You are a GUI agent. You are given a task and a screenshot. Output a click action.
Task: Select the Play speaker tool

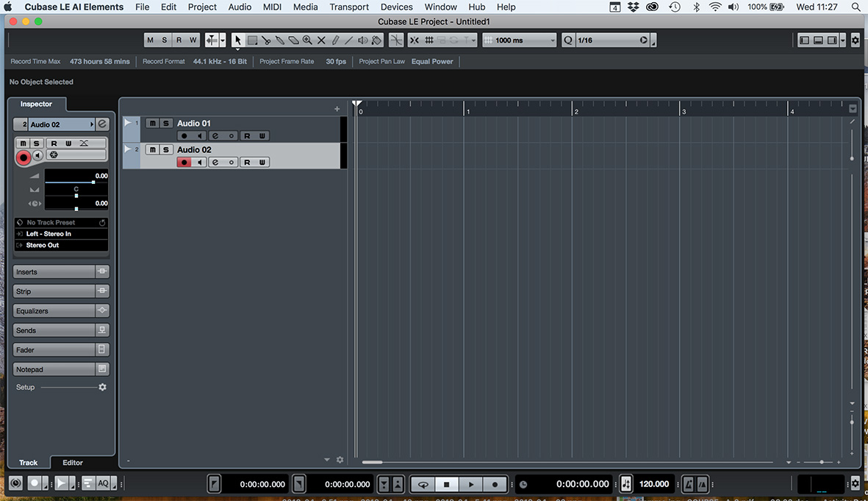click(362, 40)
